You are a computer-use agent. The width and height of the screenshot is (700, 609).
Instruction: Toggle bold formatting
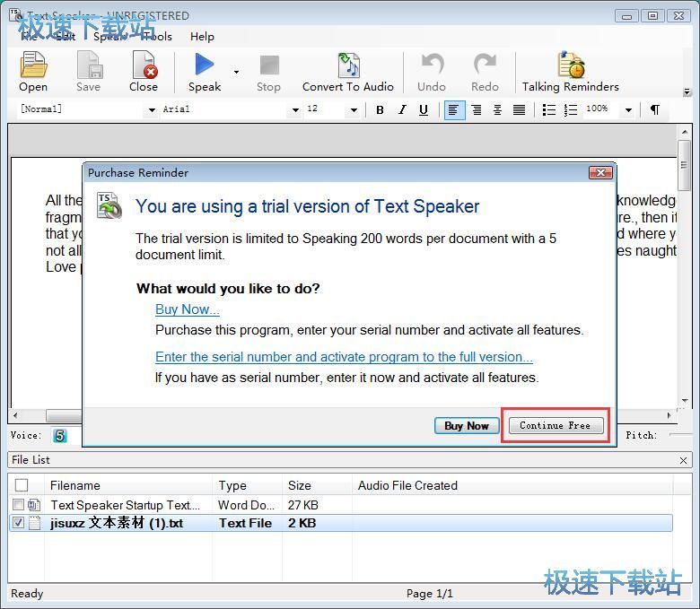click(x=380, y=109)
